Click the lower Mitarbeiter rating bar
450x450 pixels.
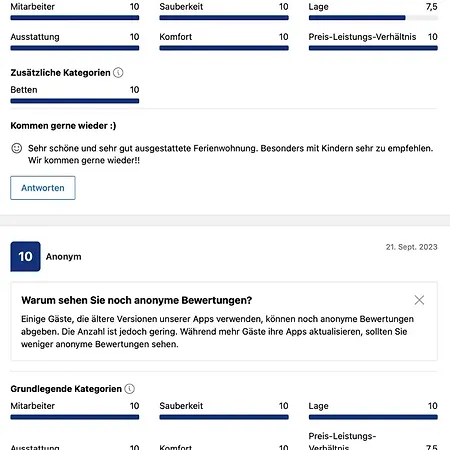(x=75, y=417)
